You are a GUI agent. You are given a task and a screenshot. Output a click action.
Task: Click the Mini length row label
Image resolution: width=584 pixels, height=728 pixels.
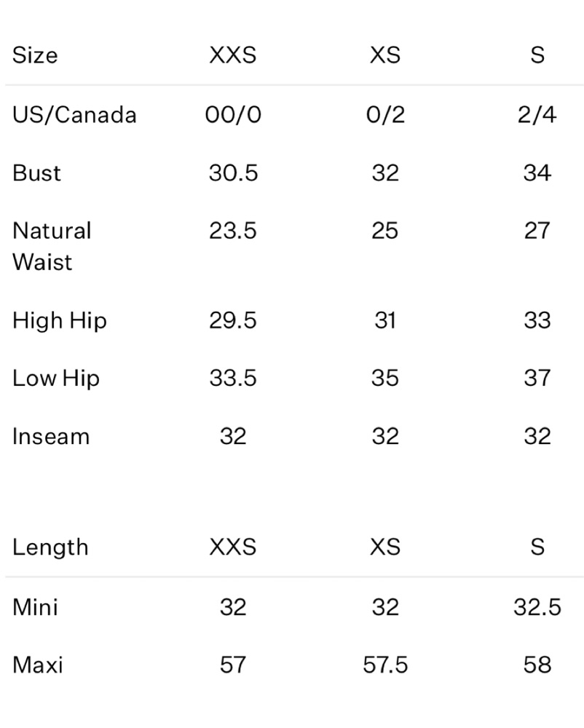[35, 607]
